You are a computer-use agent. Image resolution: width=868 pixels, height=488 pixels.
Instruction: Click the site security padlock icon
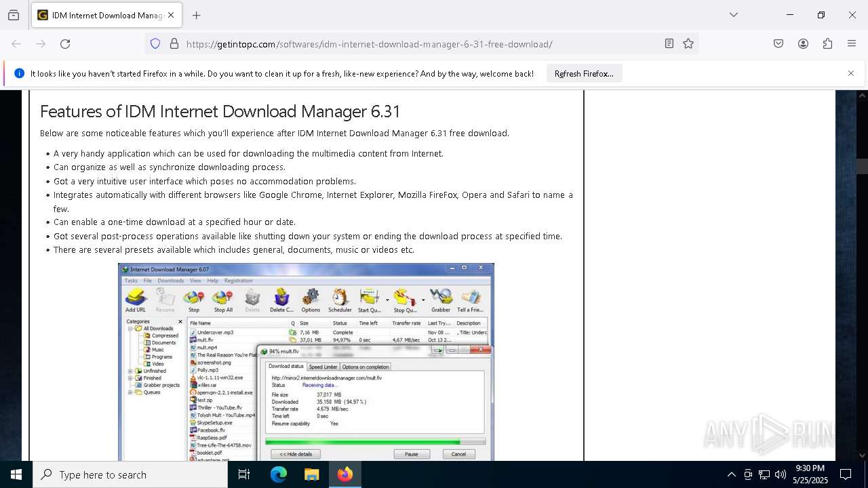coord(174,44)
